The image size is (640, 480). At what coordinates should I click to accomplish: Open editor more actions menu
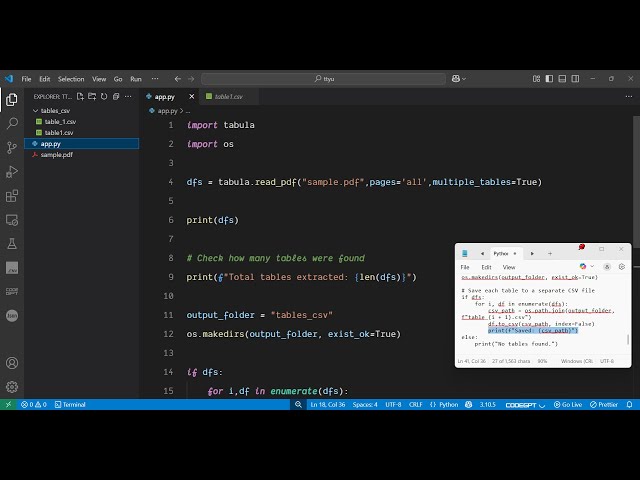pyautogui.click(x=629, y=97)
